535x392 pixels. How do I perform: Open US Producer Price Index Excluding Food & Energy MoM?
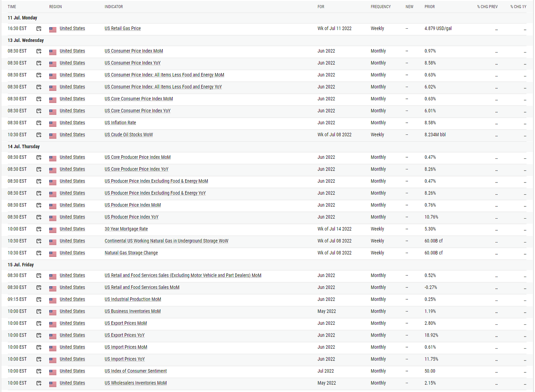click(x=156, y=181)
